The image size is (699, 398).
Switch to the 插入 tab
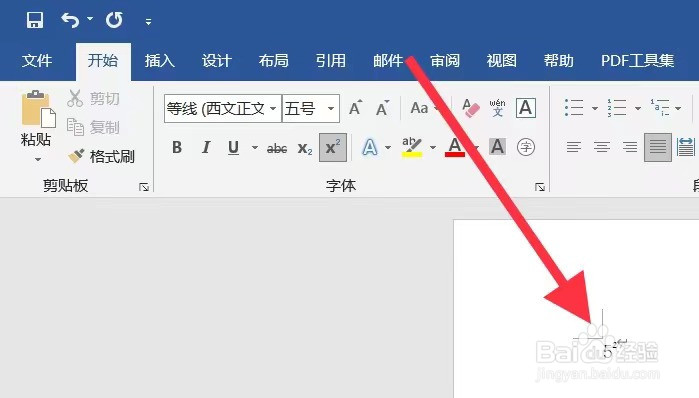click(160, 61)
